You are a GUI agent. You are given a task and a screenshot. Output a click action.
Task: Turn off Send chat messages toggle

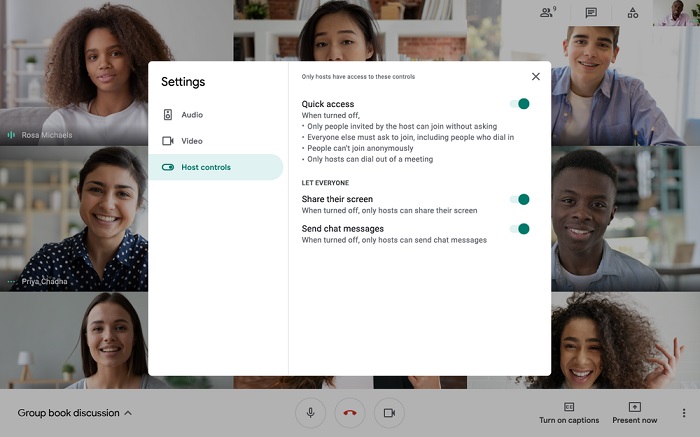(x=519, y=229)
